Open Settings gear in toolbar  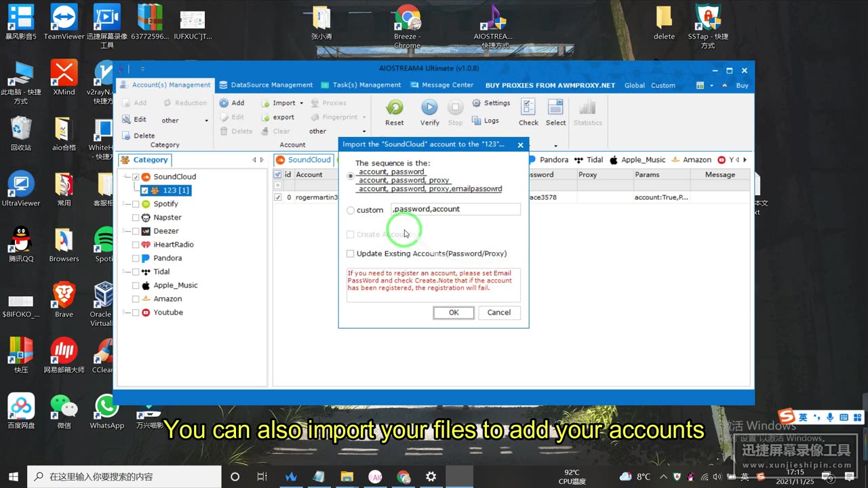[491, 103]
